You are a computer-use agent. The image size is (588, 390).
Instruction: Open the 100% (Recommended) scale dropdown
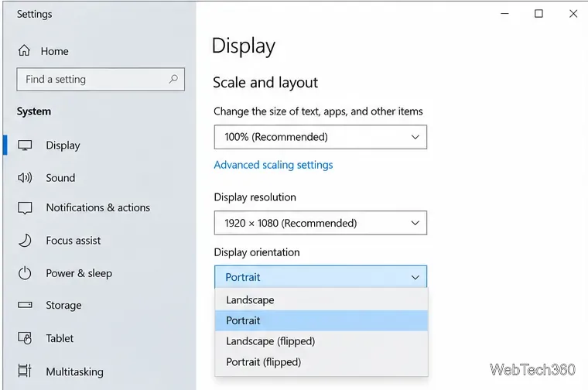point(320,137)
